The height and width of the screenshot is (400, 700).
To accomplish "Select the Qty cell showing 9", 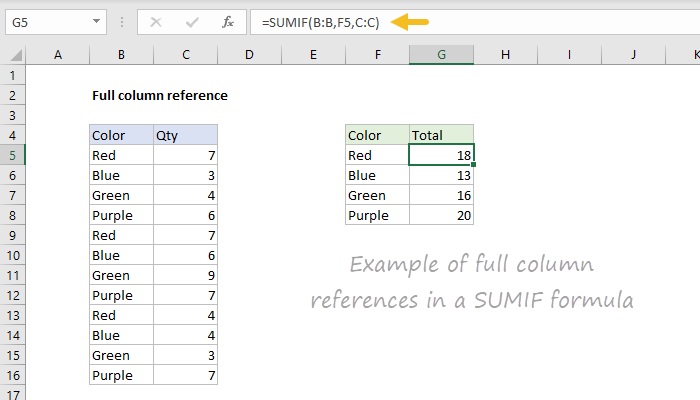I will coord(185,275).
